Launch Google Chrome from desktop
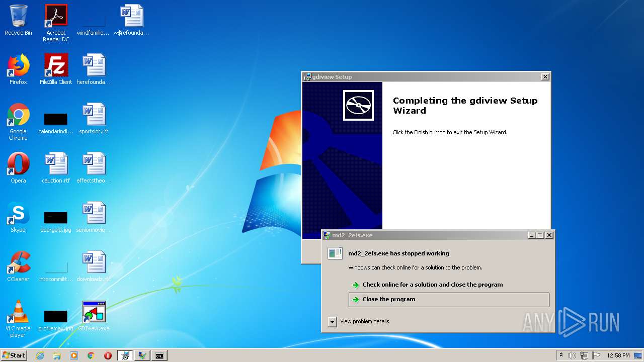 18,122
